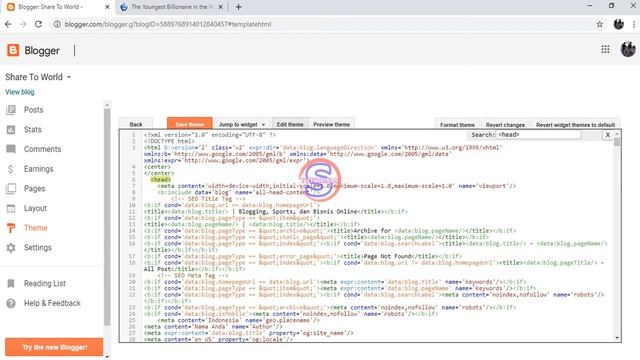
Task: Click the code editor scroll down arrow
Action: tap(617, 338)
